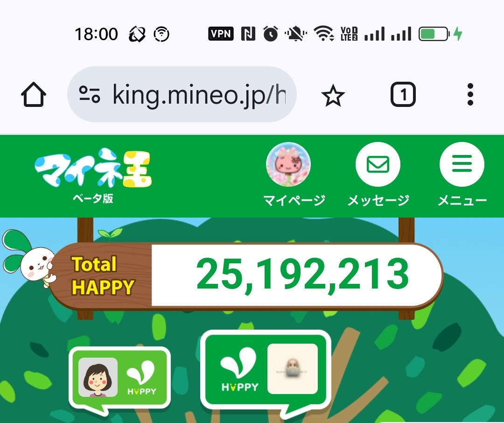Expand the メニュー hamburger menu

[462, 164]
